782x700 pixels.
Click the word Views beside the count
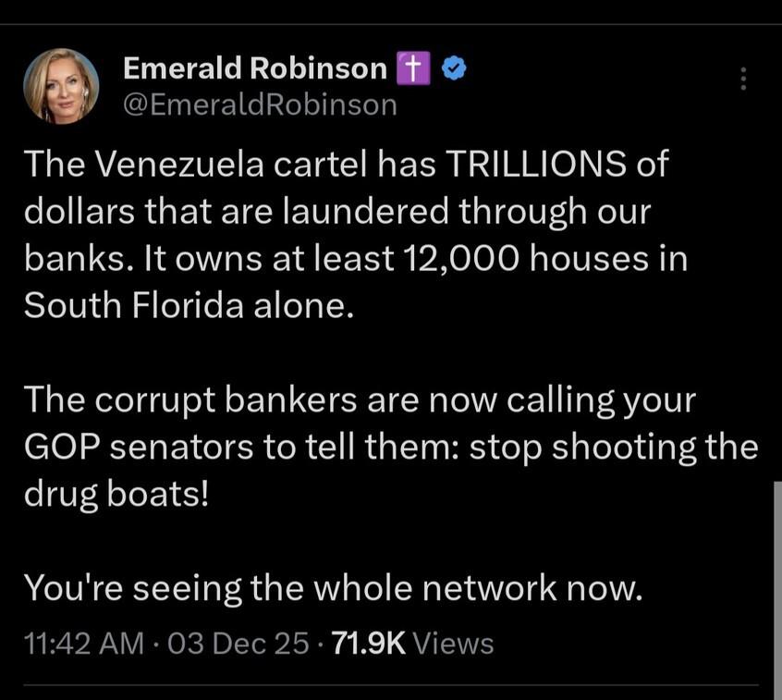point(454,643)
